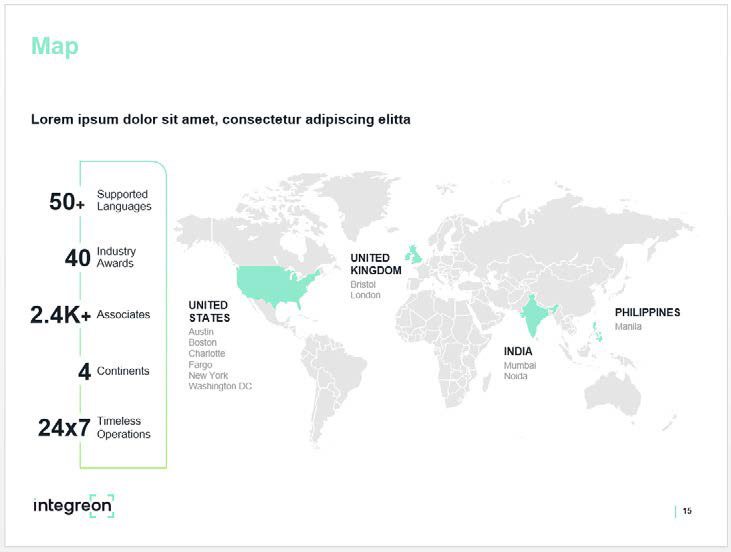Select the INDIA country heading

pos(518,352)
